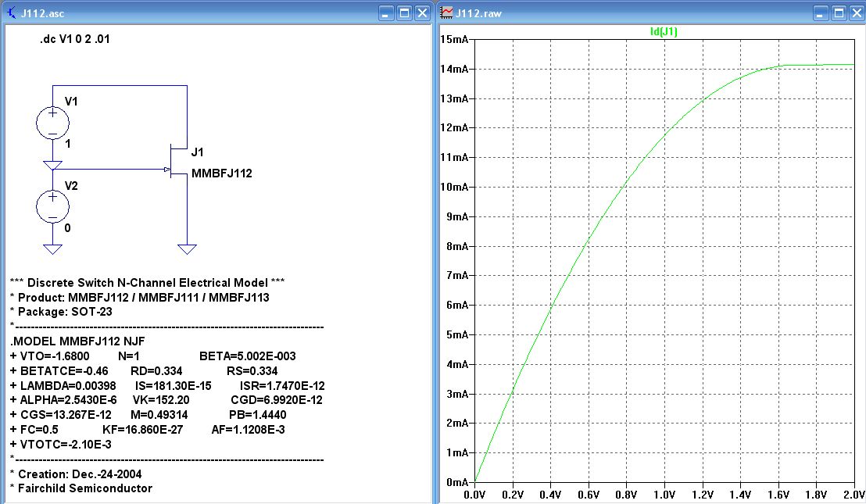Screen dimensions: 866x504
Task: Click the Creation: Dec.-24-2004 comment
Action: tap(76, 474)
